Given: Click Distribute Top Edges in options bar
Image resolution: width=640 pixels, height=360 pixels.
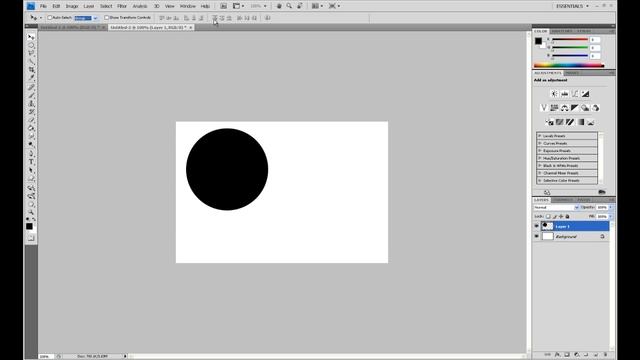Looking at the screenshot, I should 215,18.
